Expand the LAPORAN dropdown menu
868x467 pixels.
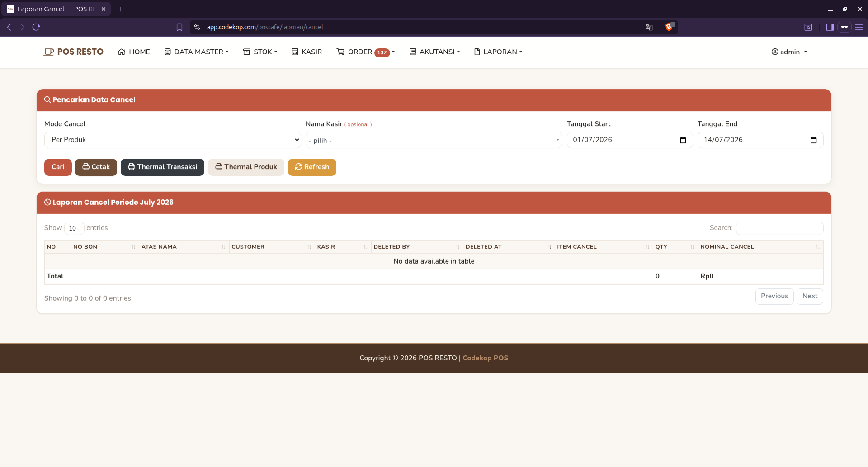point(498,52)
